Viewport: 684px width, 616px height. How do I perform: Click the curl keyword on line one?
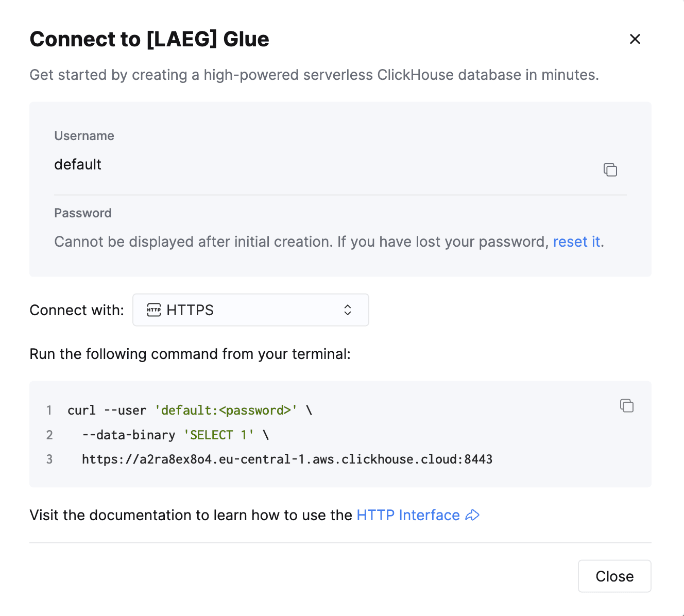click(x=81, y=410)
